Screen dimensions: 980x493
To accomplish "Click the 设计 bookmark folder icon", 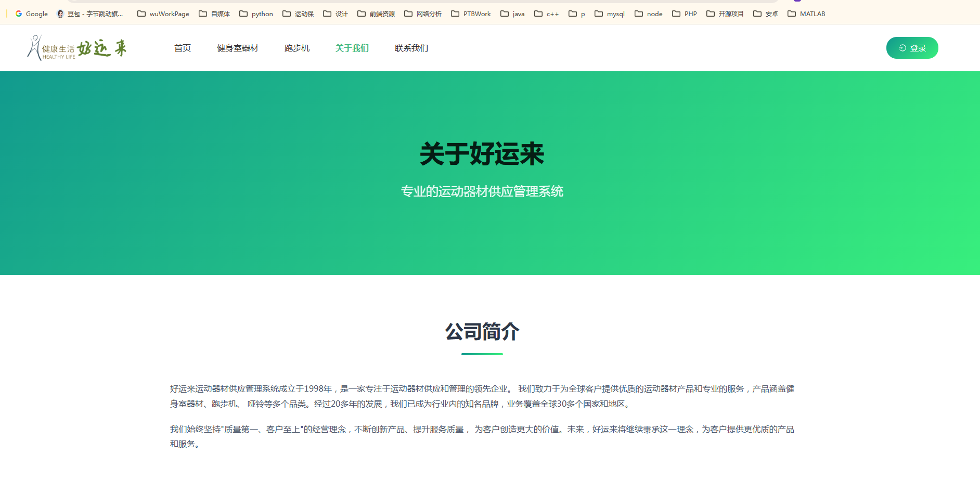I will coord(326,14).
